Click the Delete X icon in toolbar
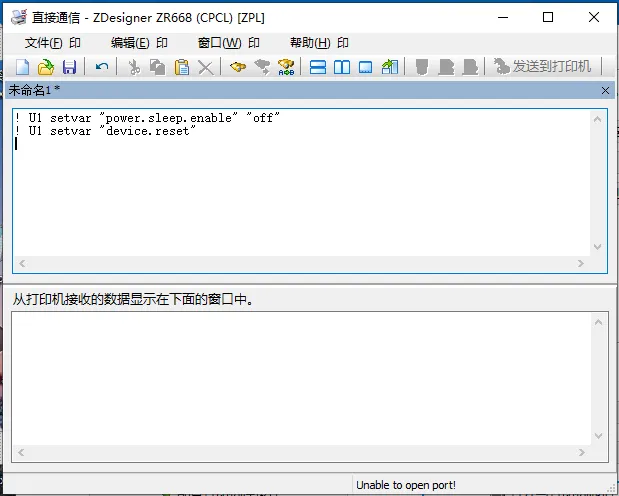Image resolution: width=619 pixels, height=496 pixels. click(206, 67)
